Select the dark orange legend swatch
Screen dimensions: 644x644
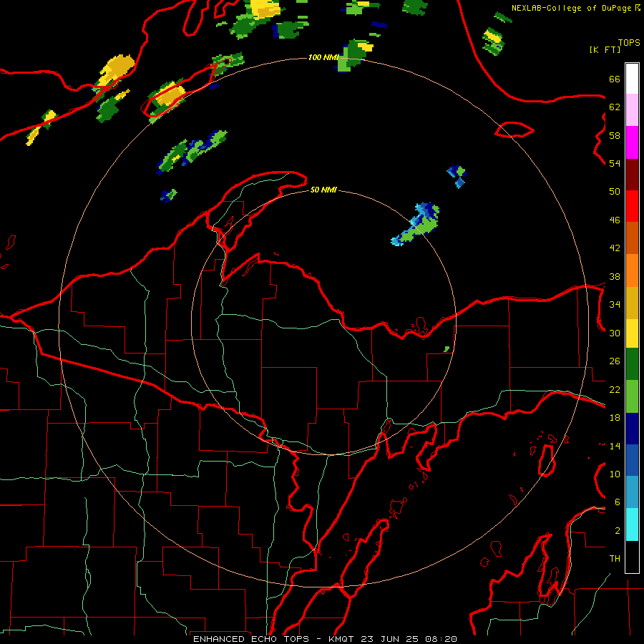coord(632,238)
